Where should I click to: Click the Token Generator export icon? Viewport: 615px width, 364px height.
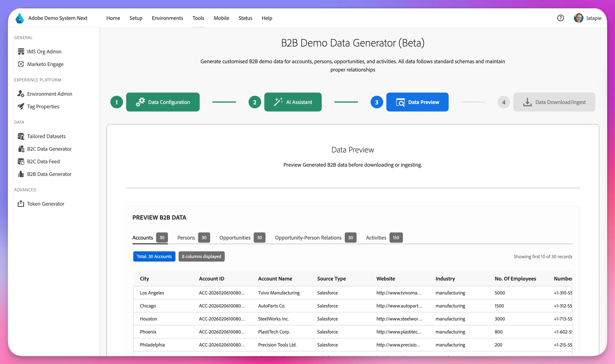pos(21,204)
